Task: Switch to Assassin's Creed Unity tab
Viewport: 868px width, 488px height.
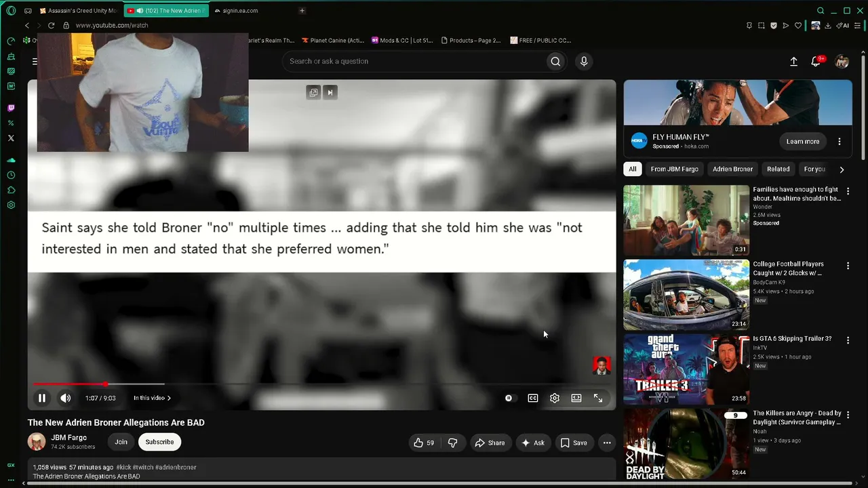Action: pyautogui.click(x=78, y=11)
